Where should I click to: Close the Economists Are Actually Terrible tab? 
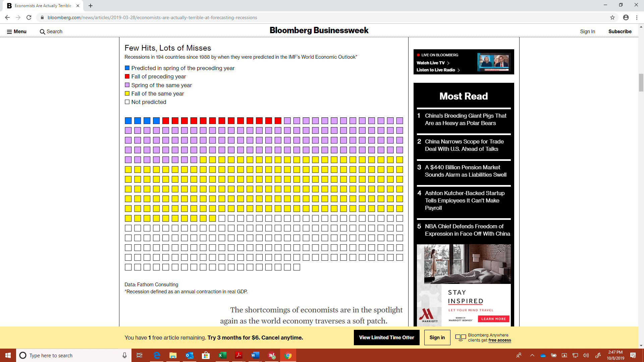[78, 6]
